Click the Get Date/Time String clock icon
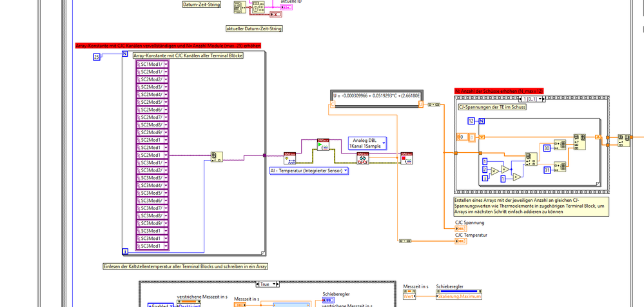644x307 pixels. tap(258, 6)
